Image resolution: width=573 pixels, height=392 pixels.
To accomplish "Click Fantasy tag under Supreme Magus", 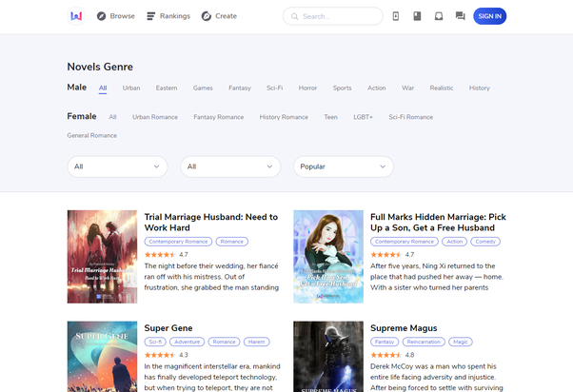I will 385,342.
